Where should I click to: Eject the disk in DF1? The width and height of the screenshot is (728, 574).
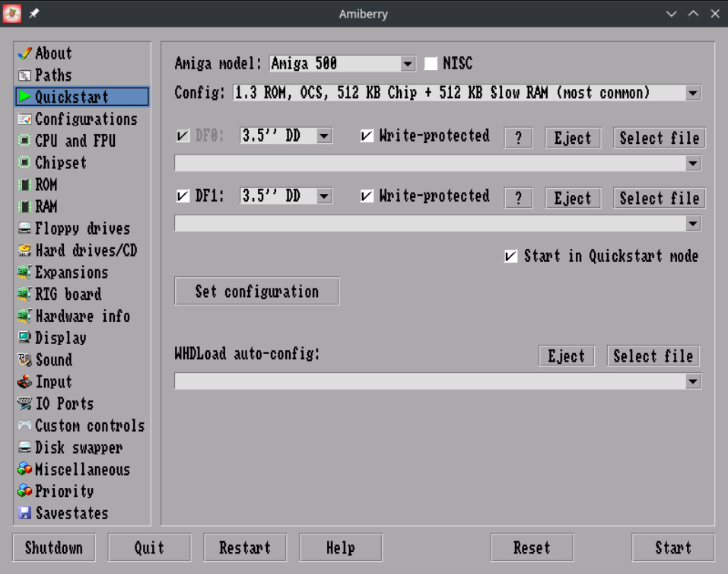point(573,198)
